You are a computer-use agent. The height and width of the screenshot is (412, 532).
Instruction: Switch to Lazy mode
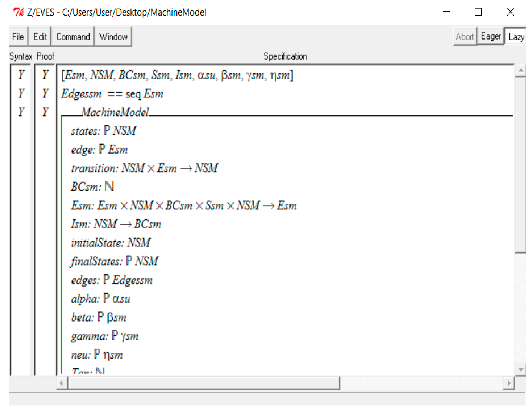(516, 37)
